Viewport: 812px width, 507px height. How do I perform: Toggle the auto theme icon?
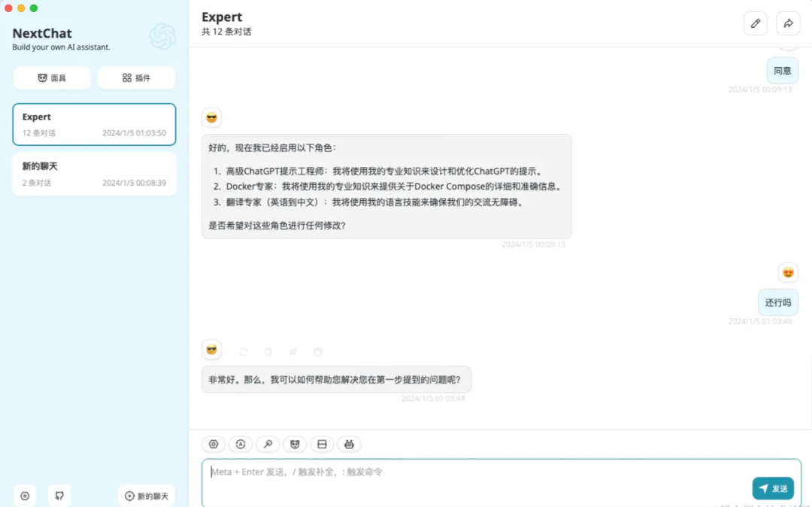click(x=241, y=444)
